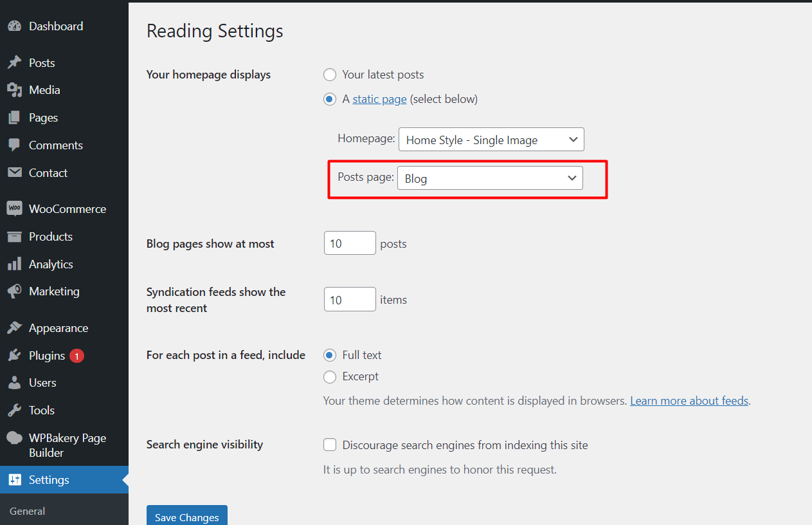812x525 pixels.
Task: Click the WooCommerce logo icon
Action: pos(14,209)
